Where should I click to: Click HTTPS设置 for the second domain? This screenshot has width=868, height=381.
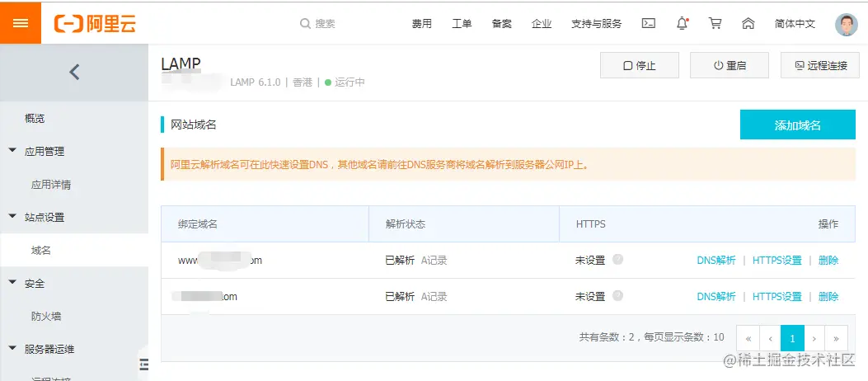pyautogui.click(x=777, y=297)
